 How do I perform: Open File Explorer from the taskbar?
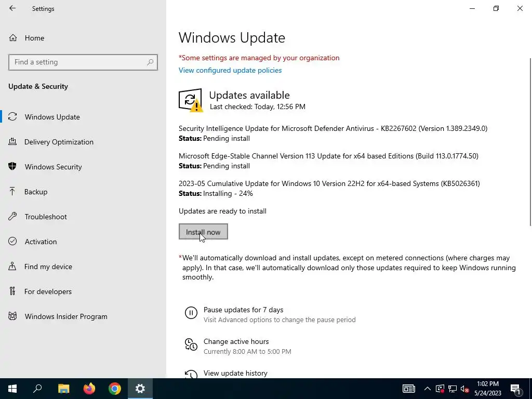[x=63, y=389]
